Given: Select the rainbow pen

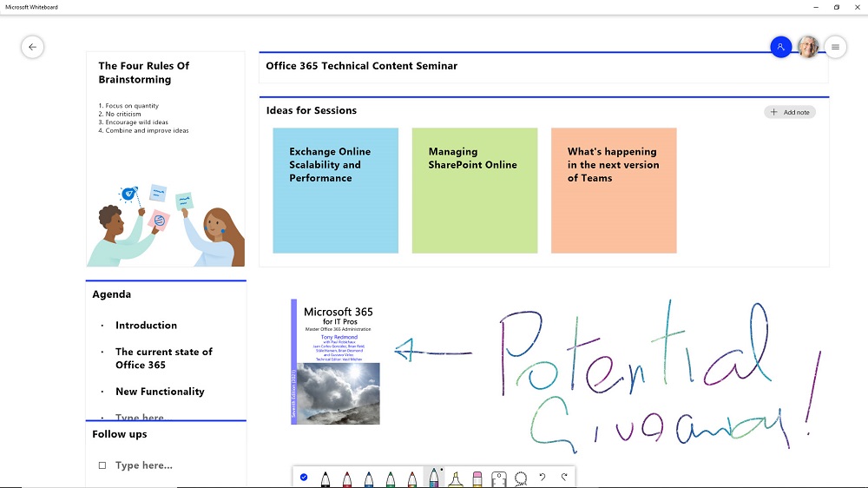Looking at the screenshot, I should pyautogui.click(x=411, y=478).
